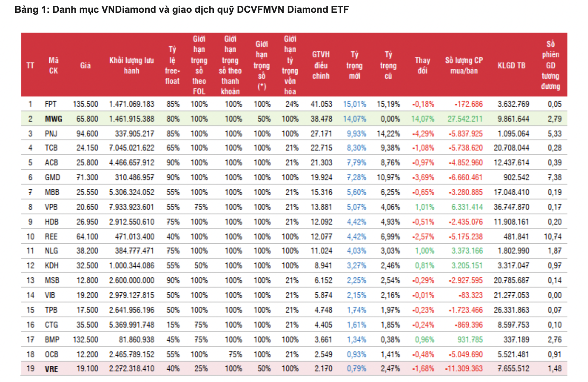Select FPT's new weight 15,01%
The height and width of the screenshot is (382, 588).
point(354,104)
